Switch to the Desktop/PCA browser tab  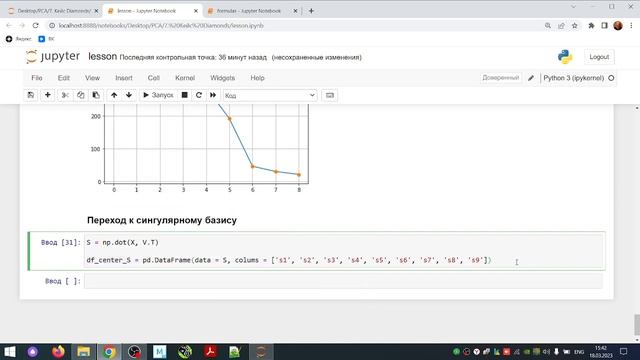(x=53, y=11)
